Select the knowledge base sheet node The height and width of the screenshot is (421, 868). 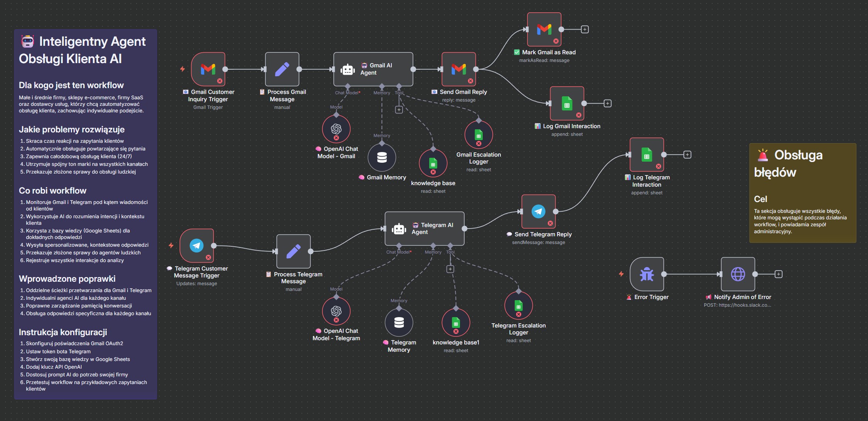(x=433, y=163)
